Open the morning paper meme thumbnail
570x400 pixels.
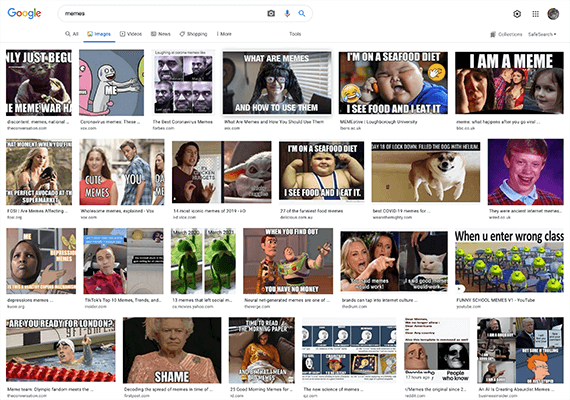tap(262, 350)
